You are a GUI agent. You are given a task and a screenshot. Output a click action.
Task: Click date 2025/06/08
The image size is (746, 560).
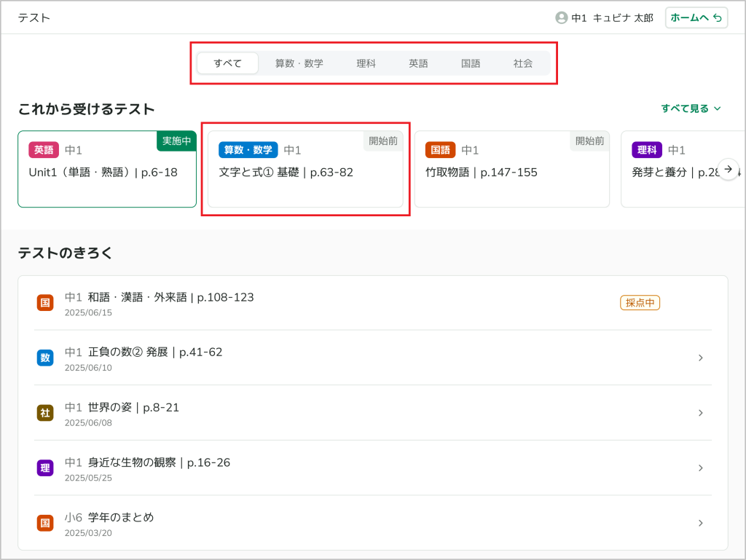88,423
